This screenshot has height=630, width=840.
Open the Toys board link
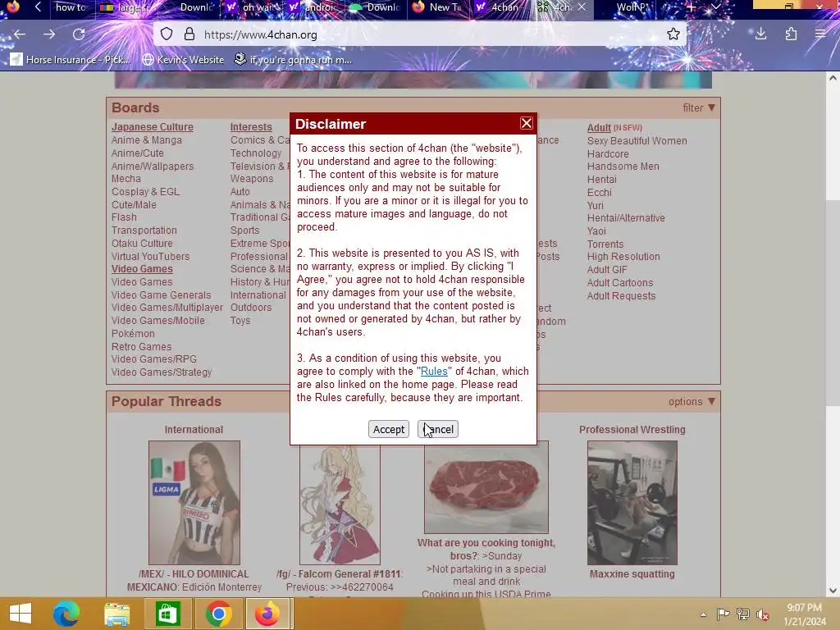(240, 321)
